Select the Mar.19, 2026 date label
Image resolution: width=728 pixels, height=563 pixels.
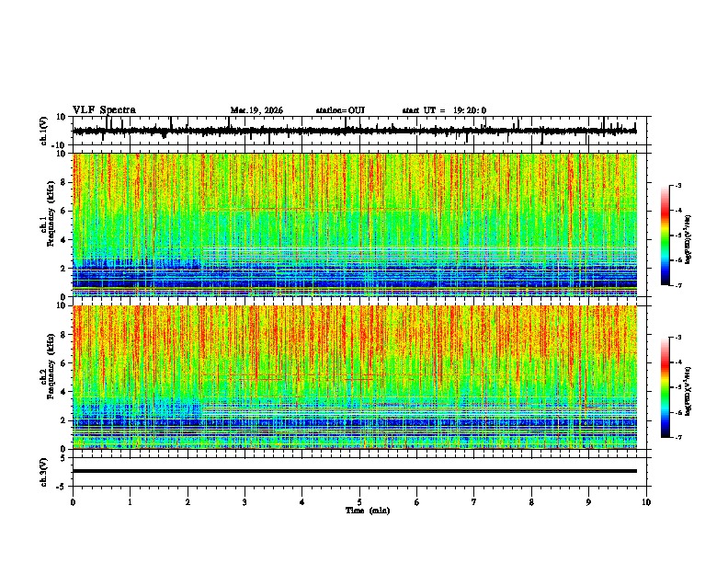tap(256, 110)
